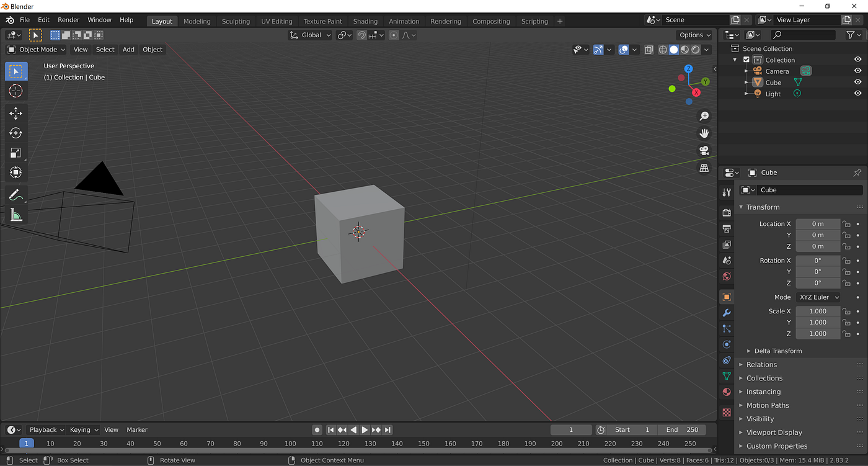The width and height of the screenshot is (868, 466).
Task: Open the Render menu
Action: (x=68, y=20)
